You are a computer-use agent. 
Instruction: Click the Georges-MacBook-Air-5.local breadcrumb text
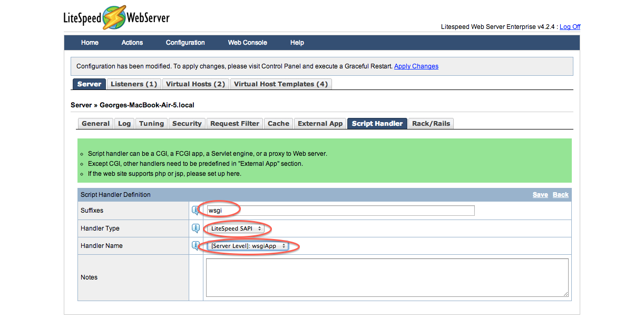[x=147, y=105]
